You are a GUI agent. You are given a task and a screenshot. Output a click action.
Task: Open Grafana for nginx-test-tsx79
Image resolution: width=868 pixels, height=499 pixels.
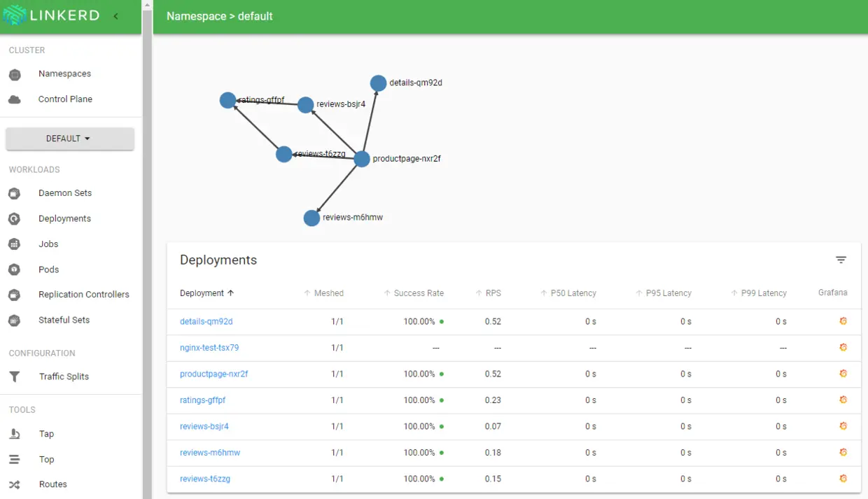[843, 347]
